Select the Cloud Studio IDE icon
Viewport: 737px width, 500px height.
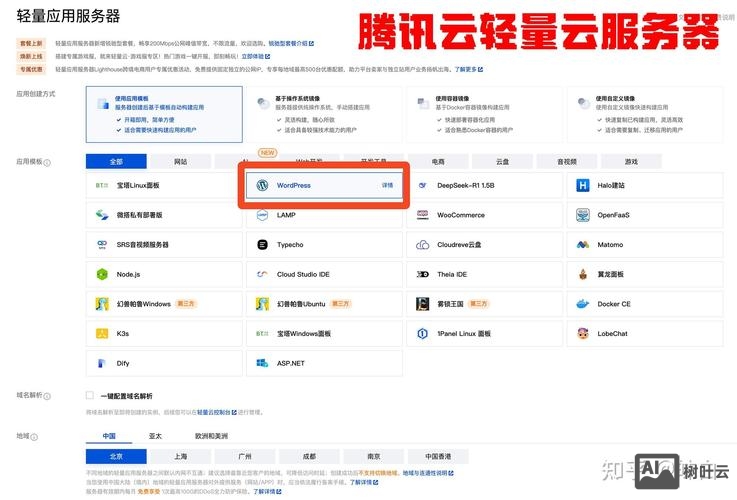coord(262,274)
